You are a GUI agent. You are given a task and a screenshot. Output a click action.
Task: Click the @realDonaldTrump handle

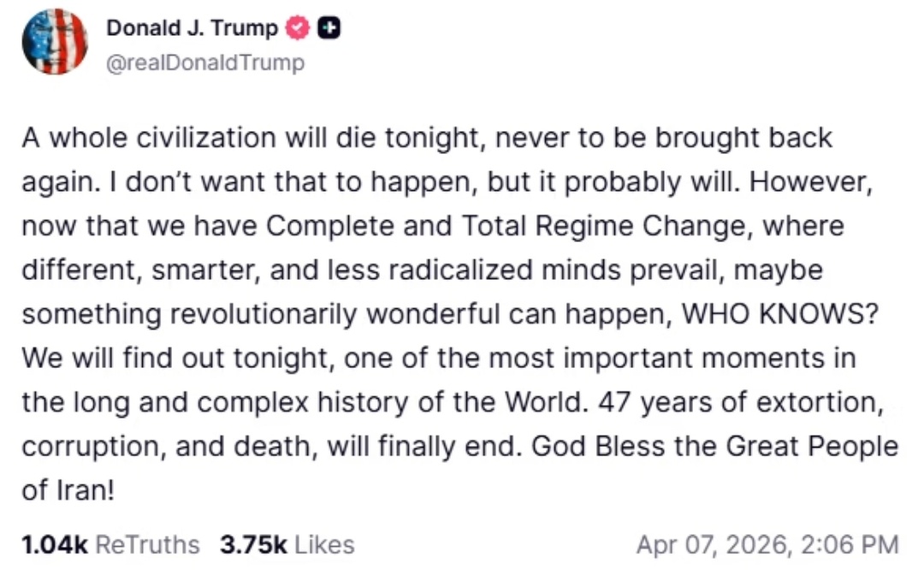pyautogui.click(x=204, y=63)
